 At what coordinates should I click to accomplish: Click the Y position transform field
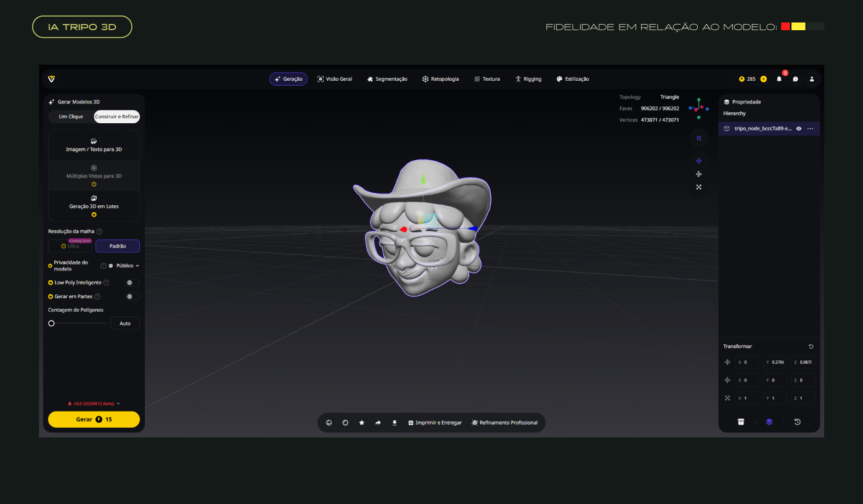tap(775, 362)
